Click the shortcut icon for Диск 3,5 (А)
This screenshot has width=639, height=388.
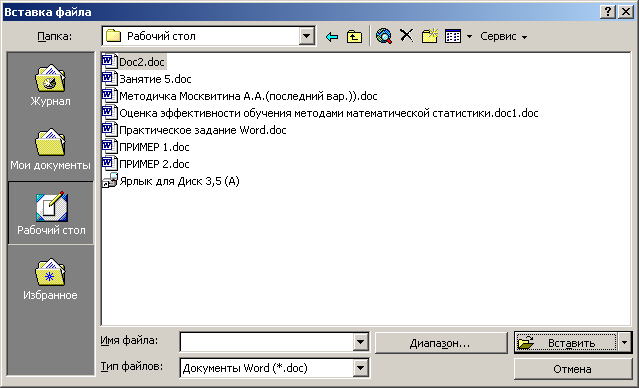pos(109,181)
